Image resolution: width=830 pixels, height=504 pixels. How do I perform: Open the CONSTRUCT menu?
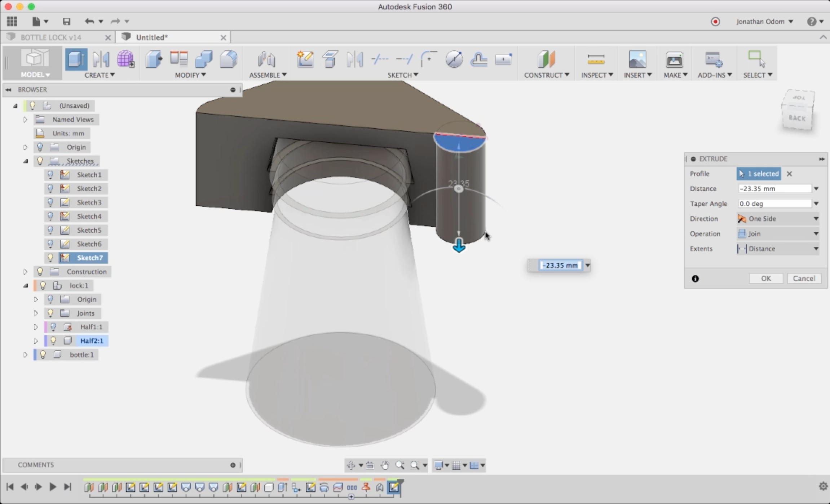(546, 75)
